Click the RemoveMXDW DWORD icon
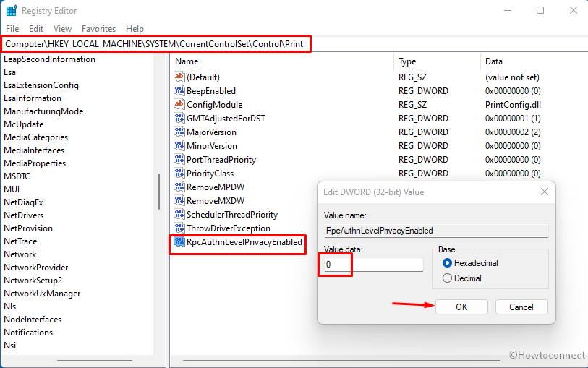This screenshot has height=368, width=588. click(x=179, y=200)
